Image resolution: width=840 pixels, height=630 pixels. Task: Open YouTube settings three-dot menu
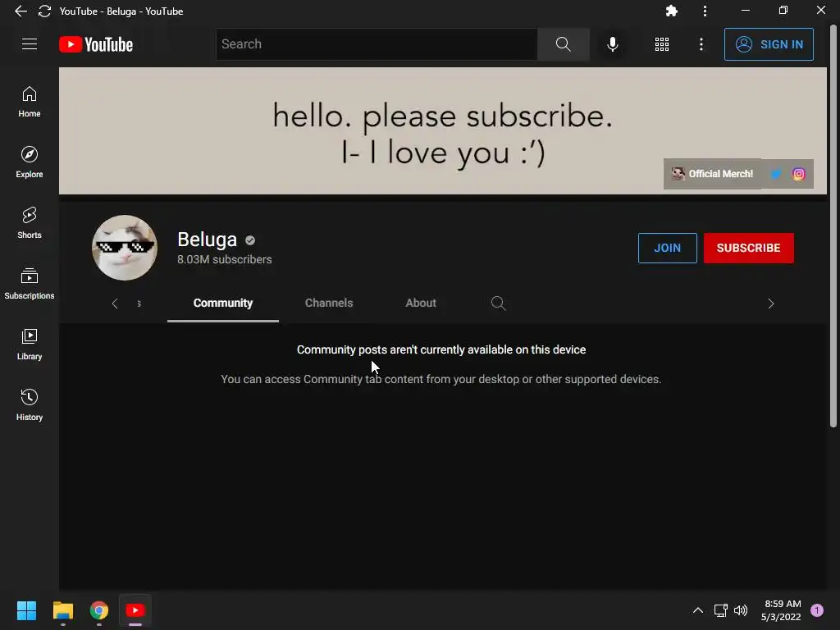pos(701,44)
